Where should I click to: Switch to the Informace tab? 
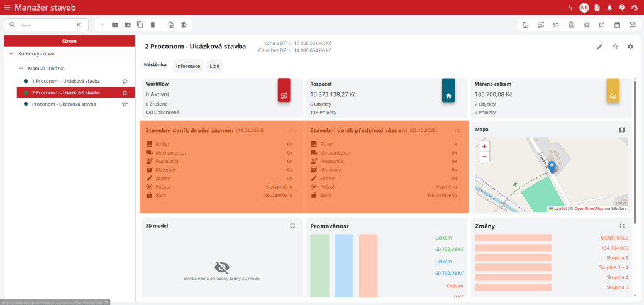coord(187,66)
